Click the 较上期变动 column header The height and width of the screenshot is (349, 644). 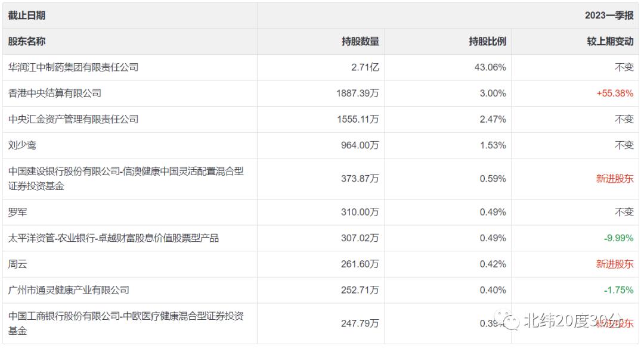[610, 42]
